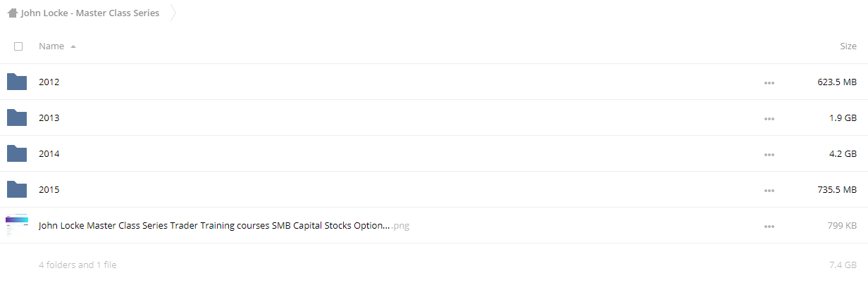Open the PNG file thumbnail preview
The height and width of the screenshot is (292, 868).
17,225
